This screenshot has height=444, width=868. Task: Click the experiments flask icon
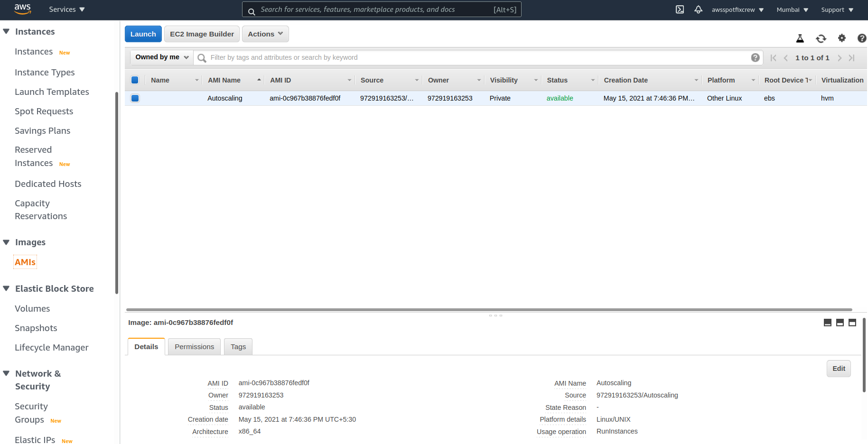coord(800,38)
